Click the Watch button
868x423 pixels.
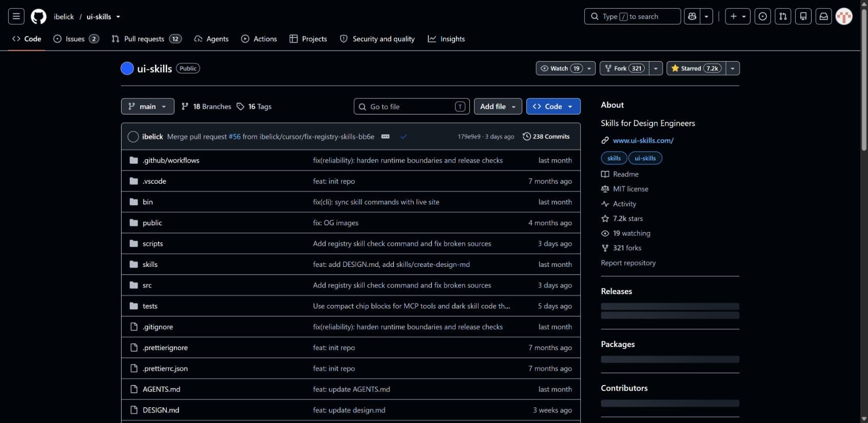[x=566, y=68]
